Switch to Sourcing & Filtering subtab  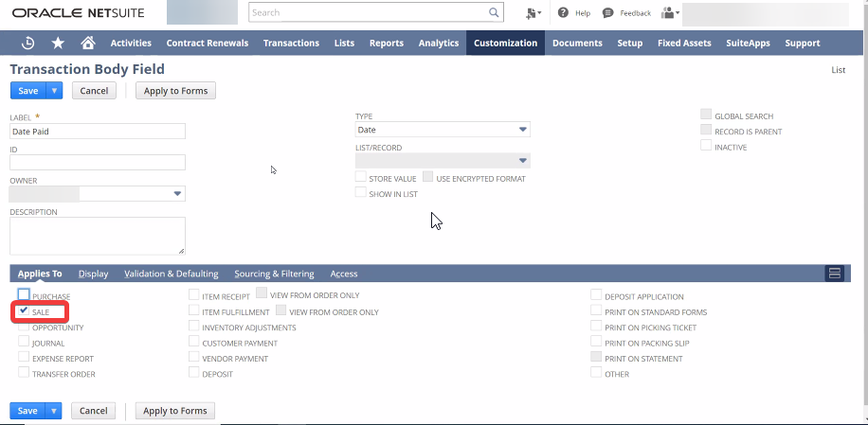[274, 274]
